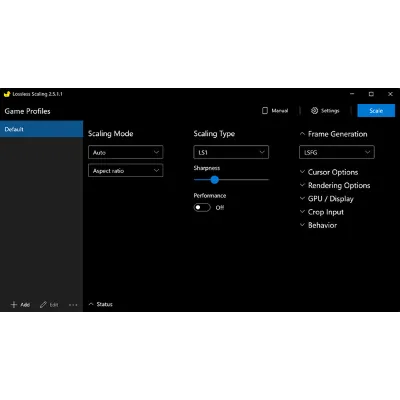Screen dimensions: 400x400
Task: Collapse the Frame Generation section
Action: pyautogui.click(x=333, y=134)
